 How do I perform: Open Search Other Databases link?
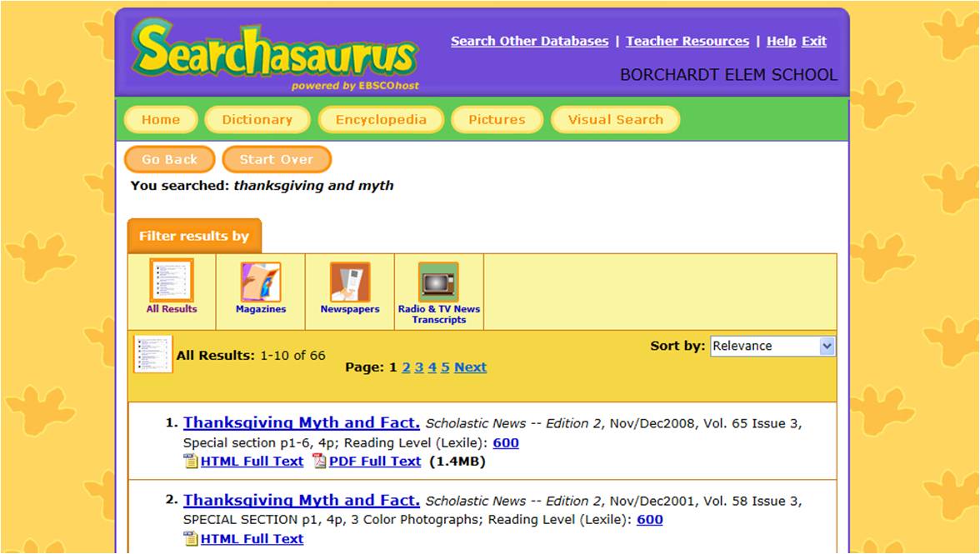coord(529,41)
